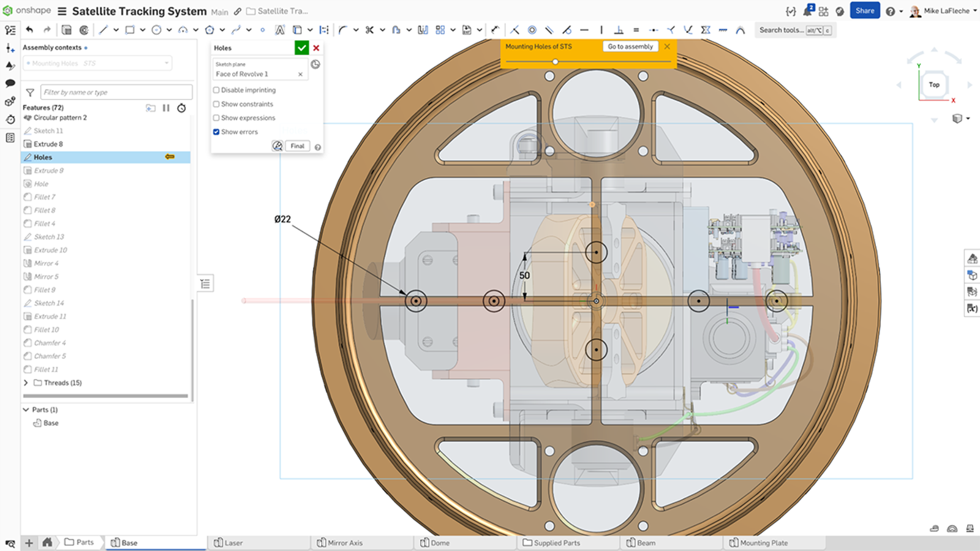Select the Circle sketch tool

(x=157, y=29)
